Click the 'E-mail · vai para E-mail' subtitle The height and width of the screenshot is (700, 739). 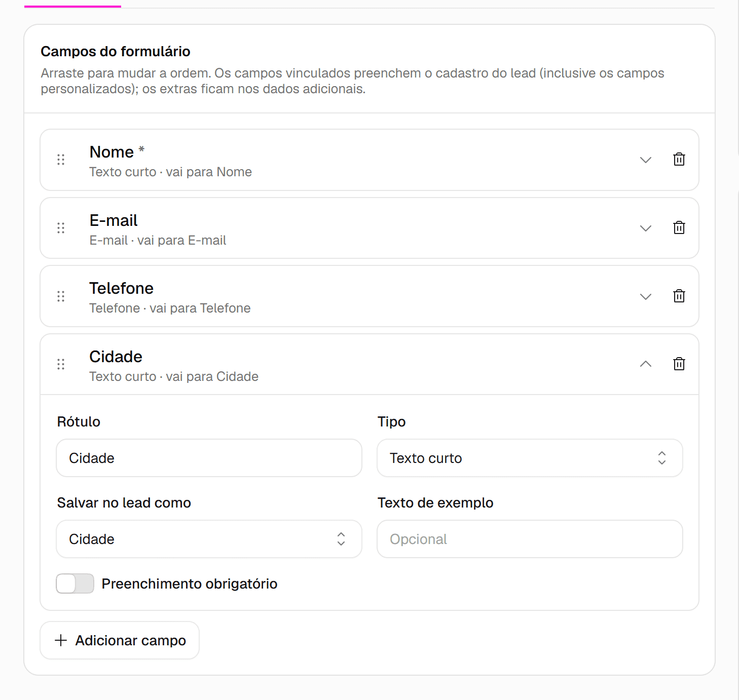click(158, 241)
